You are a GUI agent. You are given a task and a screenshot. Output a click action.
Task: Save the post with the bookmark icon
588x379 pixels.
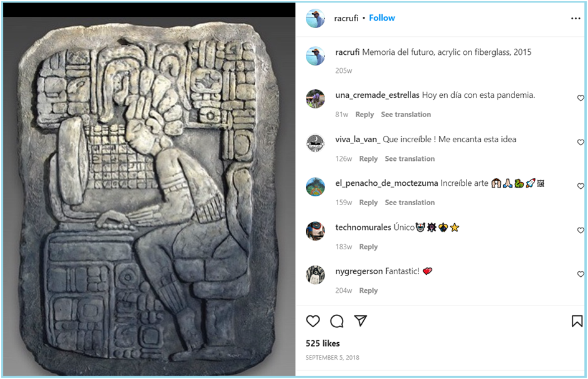click(x=577, y=321)
